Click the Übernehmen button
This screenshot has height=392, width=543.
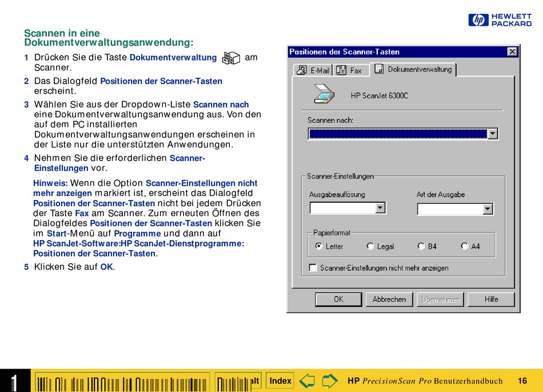click(x=441, y=299)
